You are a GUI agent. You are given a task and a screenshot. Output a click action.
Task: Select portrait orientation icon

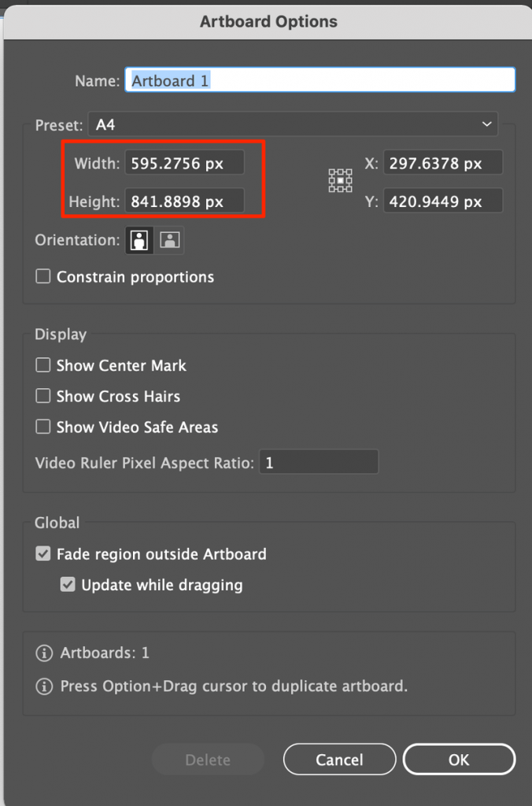[139, 240]
